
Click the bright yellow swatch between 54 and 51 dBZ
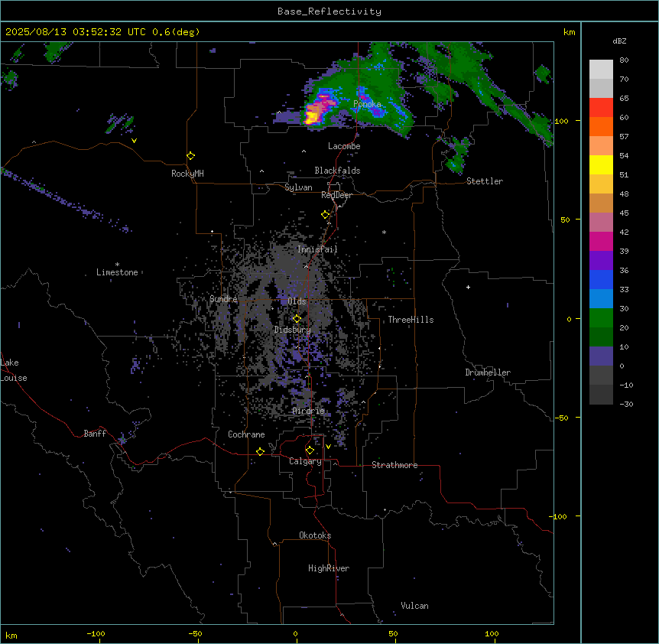click(x=601, y=165)
